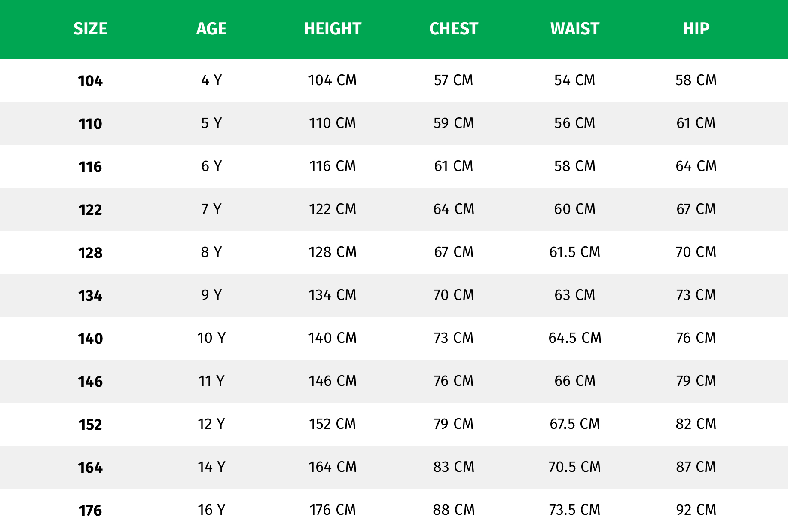The height and width of the screenshot is (532, 788).
Task: Click the HEIGHT column header
Action: click(333, 29)
